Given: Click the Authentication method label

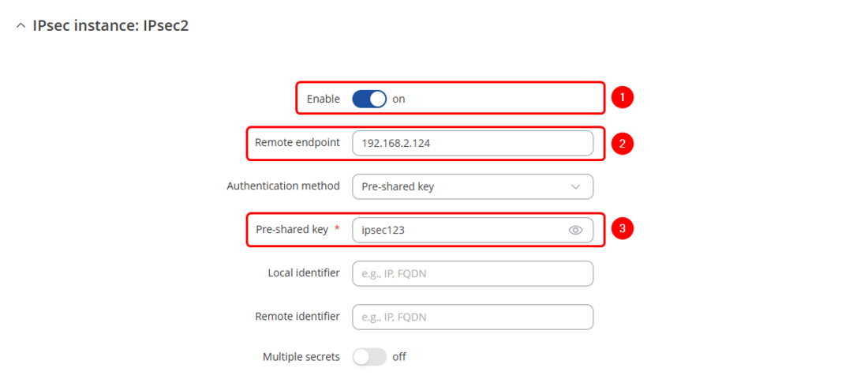Looking at the screenshot, I should (283, 186).
